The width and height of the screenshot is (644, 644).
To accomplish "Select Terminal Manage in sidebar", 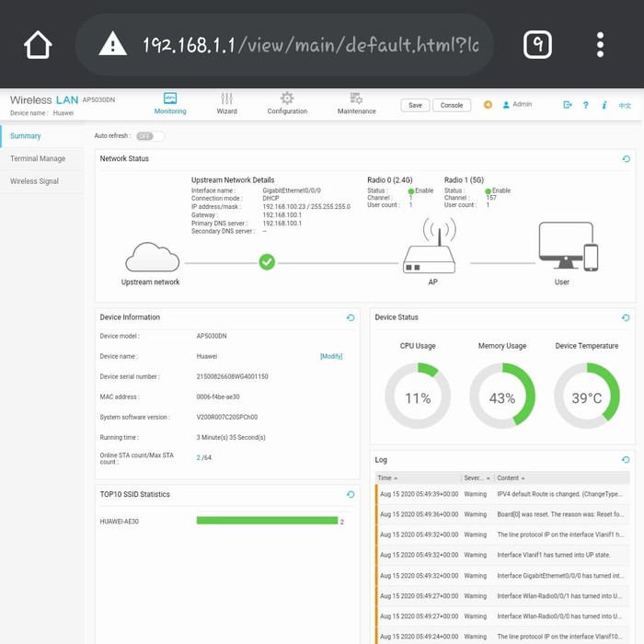I will pyautogui.click(x=38, y=159).
